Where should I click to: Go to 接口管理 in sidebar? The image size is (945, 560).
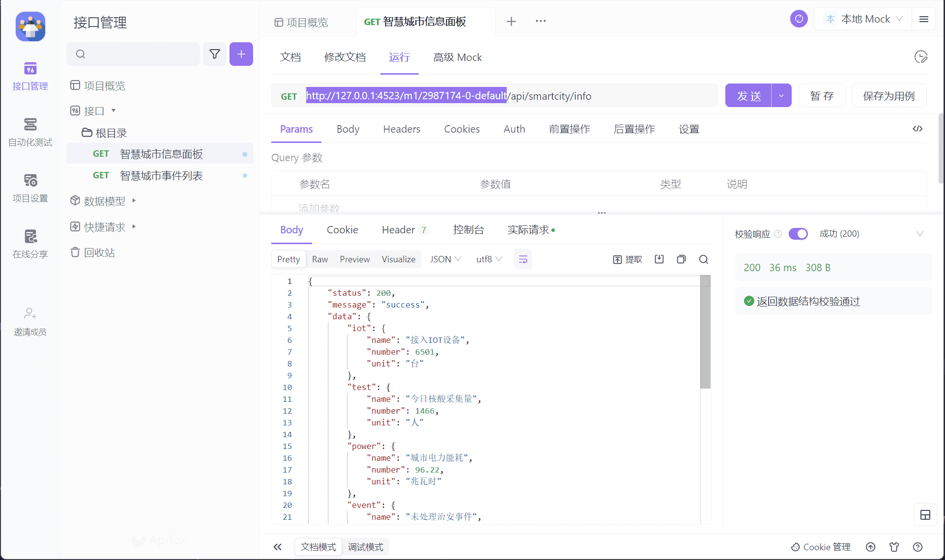[x=30, y=77]
